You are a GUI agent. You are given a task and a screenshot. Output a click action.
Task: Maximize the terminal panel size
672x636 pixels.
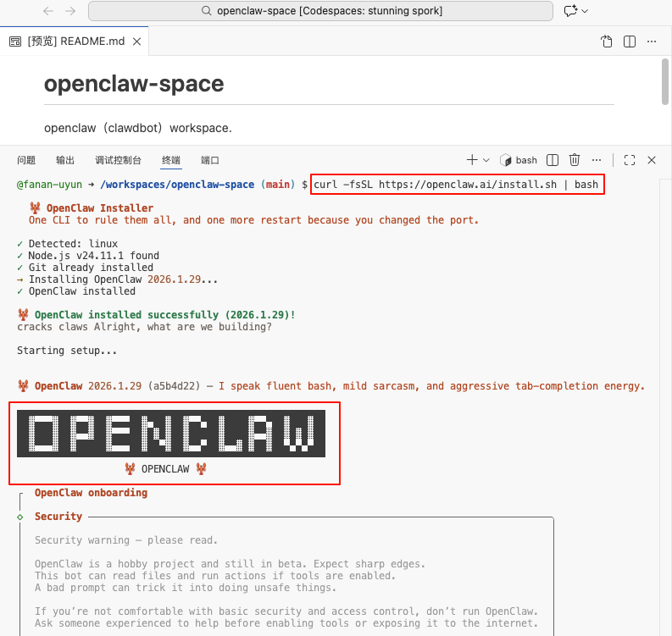click(x=630, y=160)
